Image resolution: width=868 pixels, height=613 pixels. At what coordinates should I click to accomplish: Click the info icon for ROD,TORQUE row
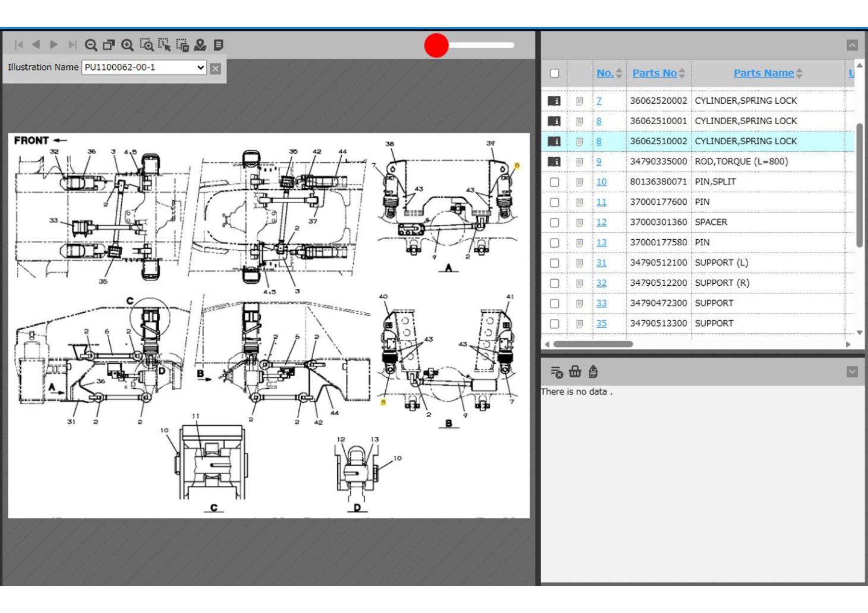[554, 162]
